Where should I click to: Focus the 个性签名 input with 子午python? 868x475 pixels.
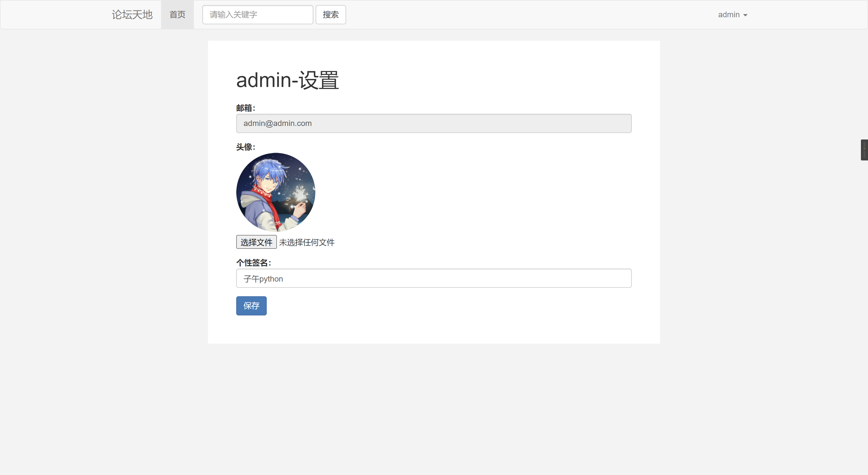434,278
